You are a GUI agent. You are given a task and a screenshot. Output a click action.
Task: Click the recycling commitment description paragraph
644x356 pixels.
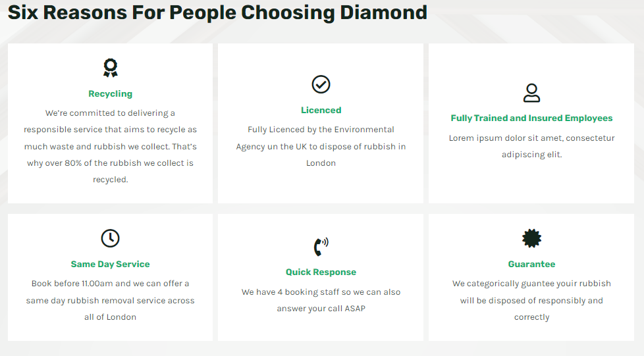tap(110, 146)
